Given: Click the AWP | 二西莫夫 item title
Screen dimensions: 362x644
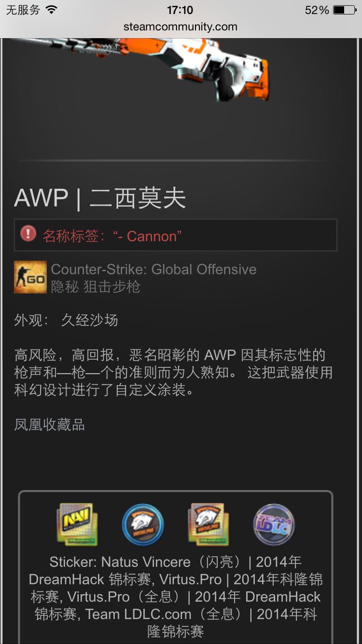Looking at the screenshot, I should tap(100, 198).
